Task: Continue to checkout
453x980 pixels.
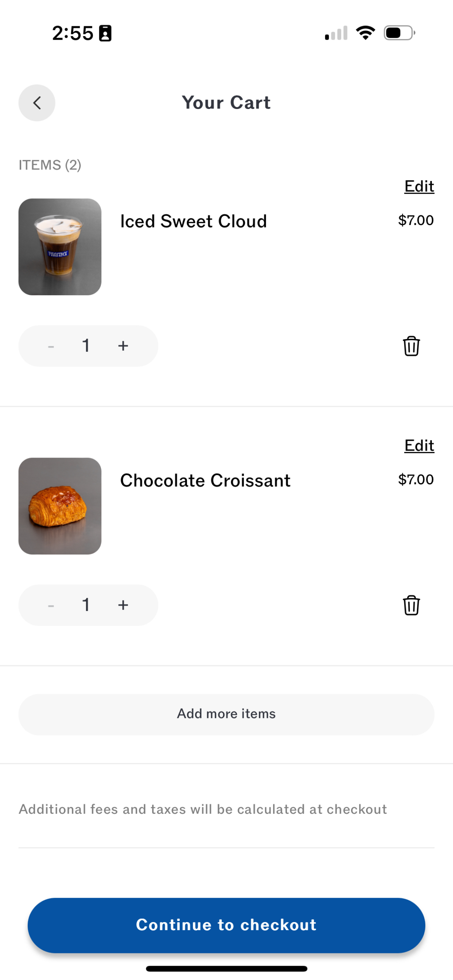Action: click(226, 925)
